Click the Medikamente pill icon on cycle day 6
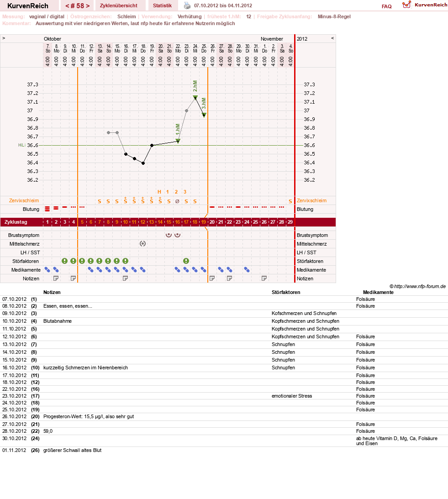Viewport: 448px width, 499px height. click(91, 270)
